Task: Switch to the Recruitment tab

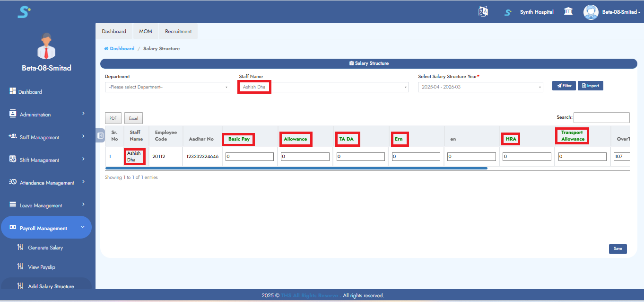Action: 178,31
